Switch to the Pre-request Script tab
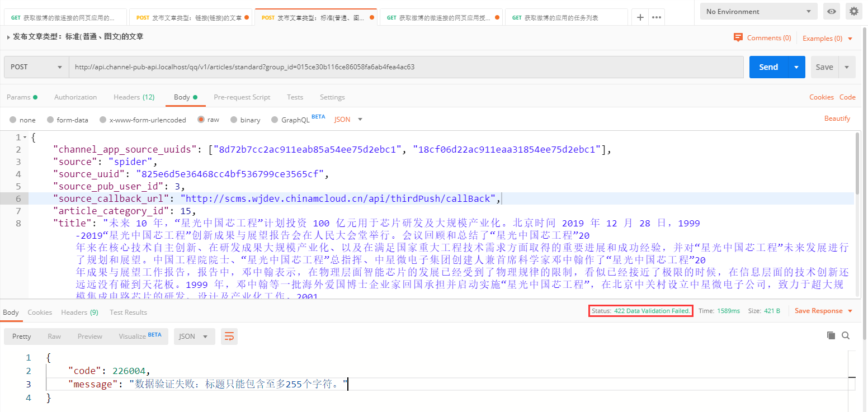The image size is (868, 412). [242, 97]
